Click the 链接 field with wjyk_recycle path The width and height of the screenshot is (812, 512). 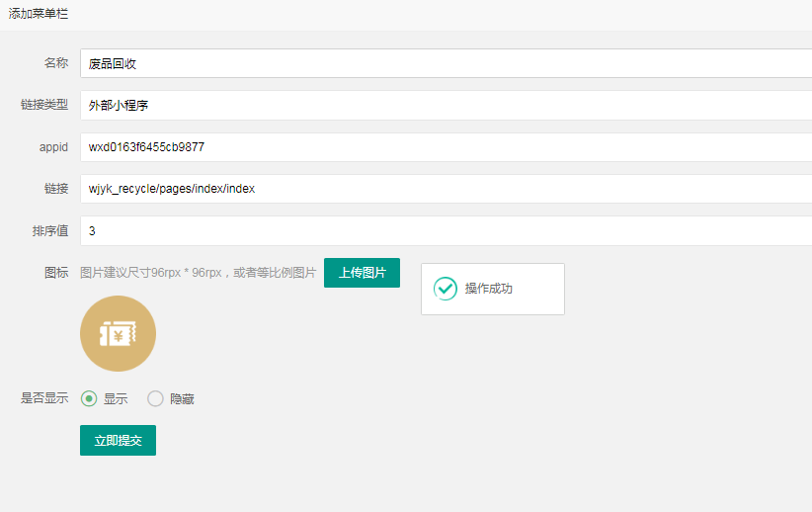pyautogui.click(x=446, y=189)
